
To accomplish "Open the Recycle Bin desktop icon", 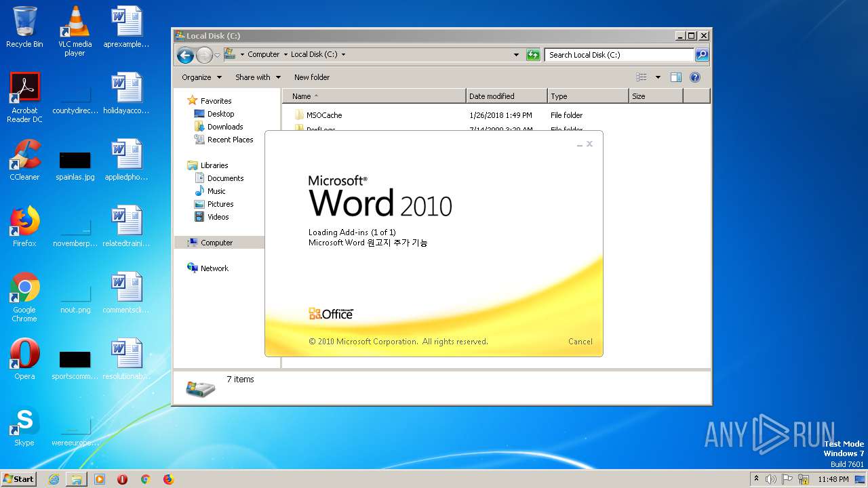I will [x=24, y=27].
